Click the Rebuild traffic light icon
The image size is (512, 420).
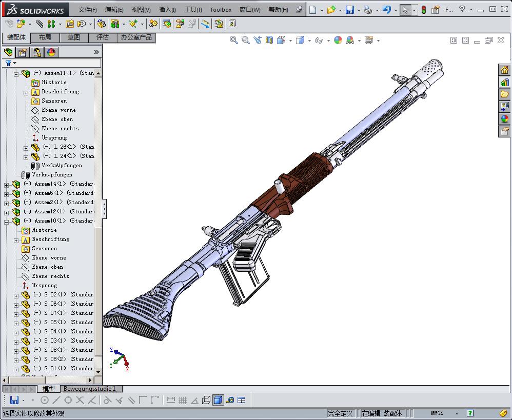[x=424, y=10]
